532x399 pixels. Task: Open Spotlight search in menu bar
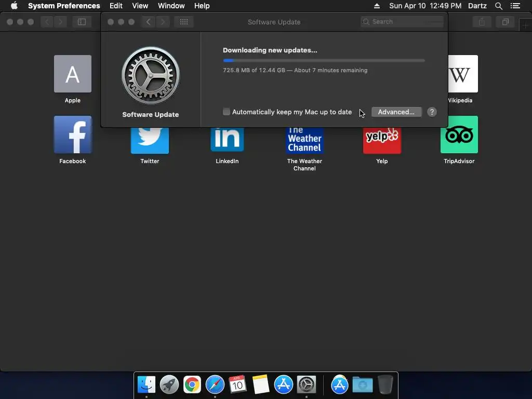498,6
